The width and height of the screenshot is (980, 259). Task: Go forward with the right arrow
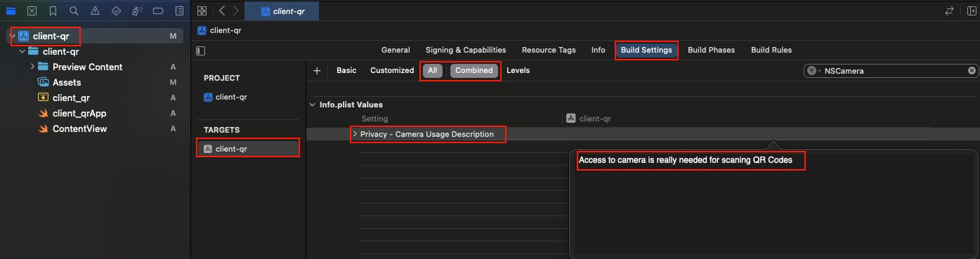236,11
